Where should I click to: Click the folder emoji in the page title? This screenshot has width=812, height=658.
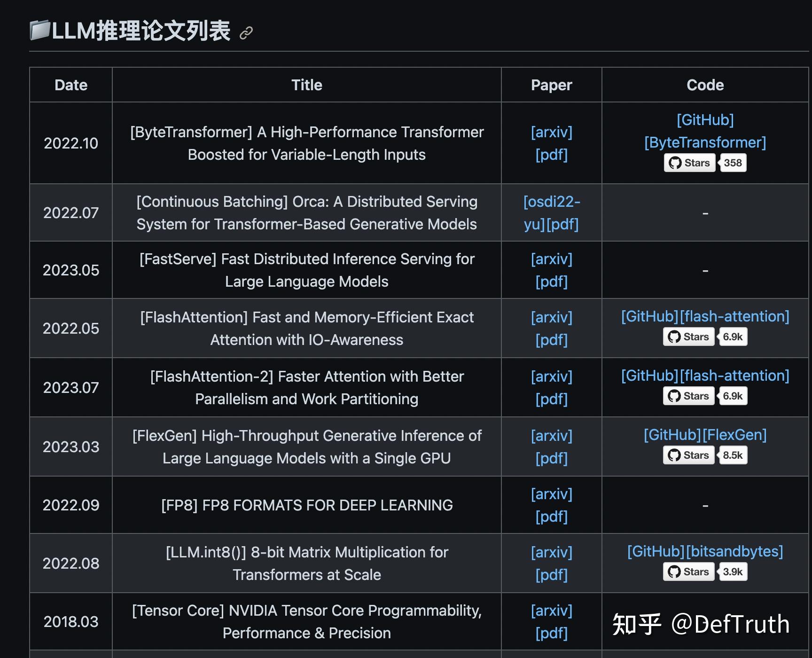pyautogui.click(x=40, y=30)
